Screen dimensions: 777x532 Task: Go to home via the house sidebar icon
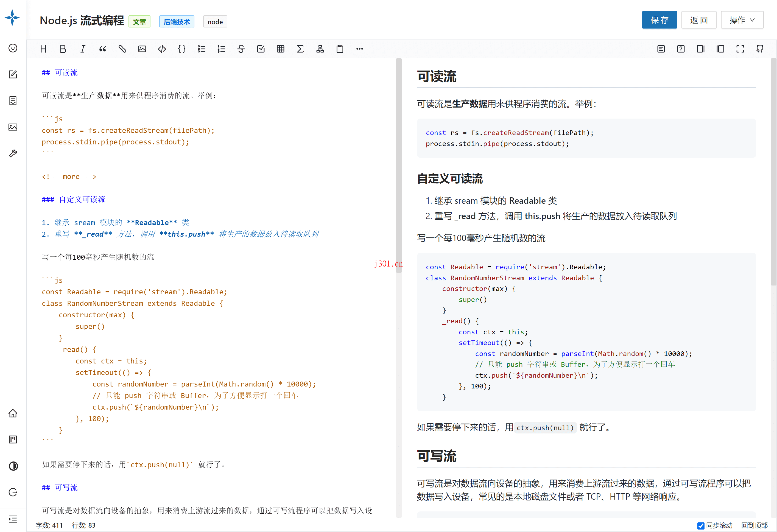click(13, 413)
